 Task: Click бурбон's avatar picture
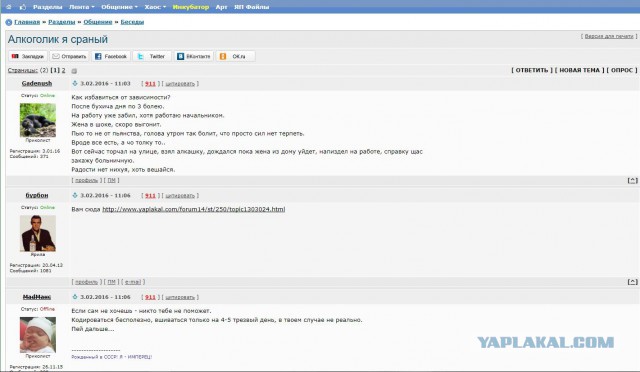[38, 233]
